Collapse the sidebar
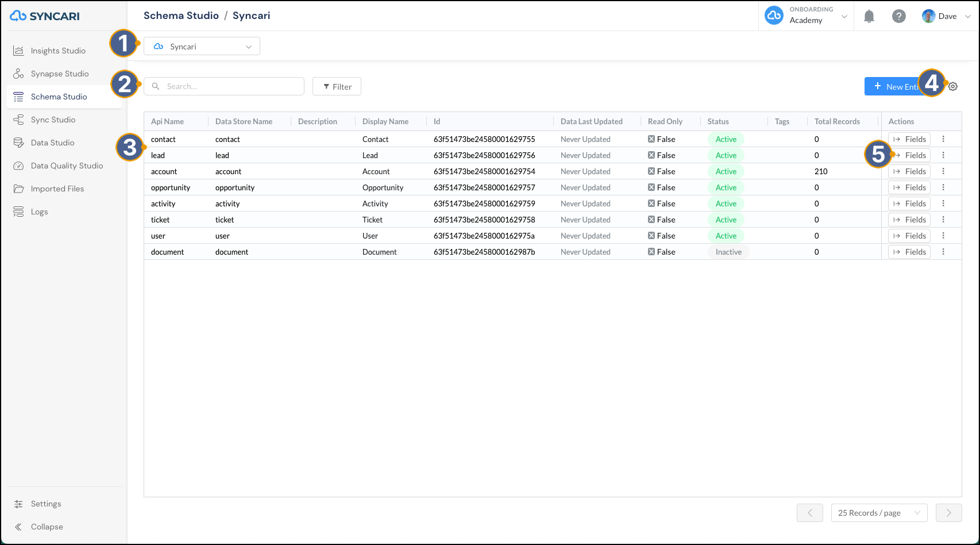Viewport: 980px width, 545px height. [47, 527]
